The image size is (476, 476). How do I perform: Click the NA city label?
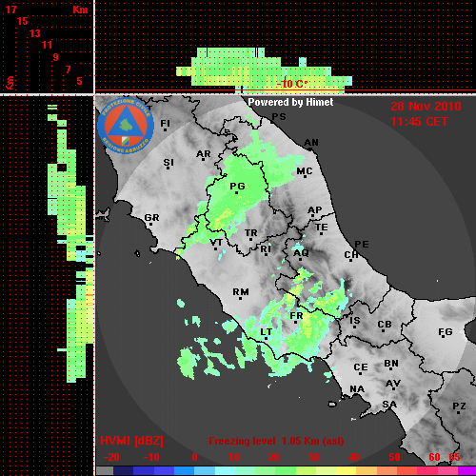357,388
